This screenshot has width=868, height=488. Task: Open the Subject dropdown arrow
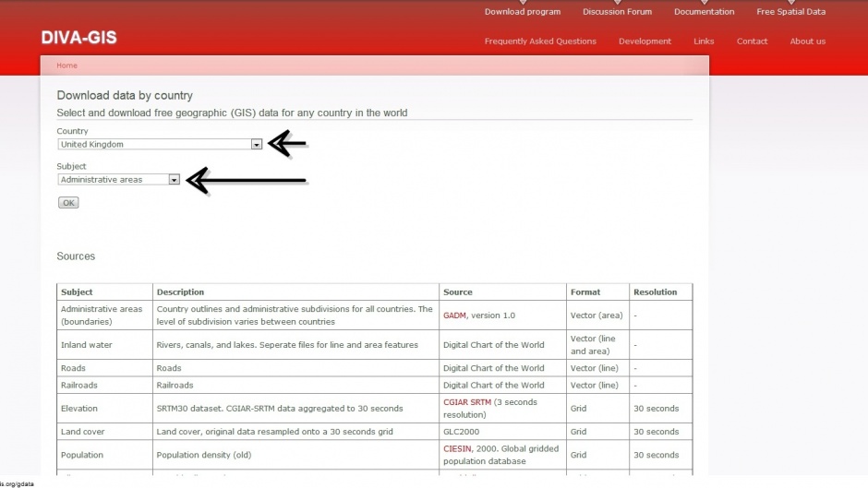pos(174,180)
